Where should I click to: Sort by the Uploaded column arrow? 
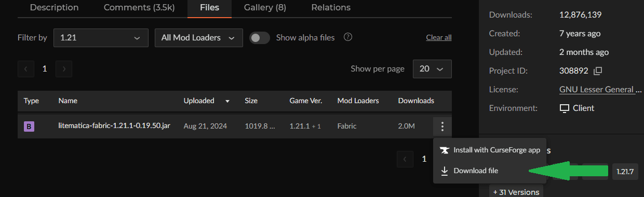pos(227,101)
